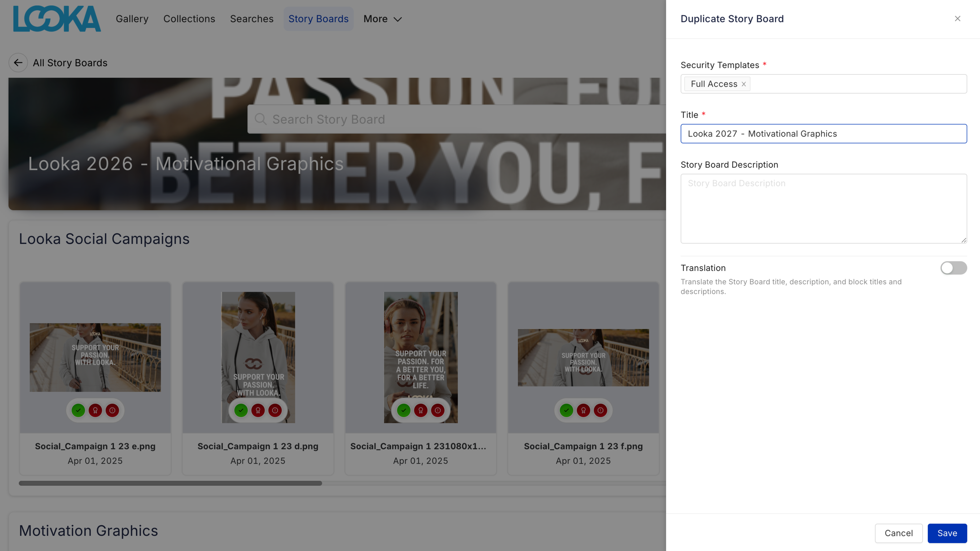Expand the More navigation dropdown
Screen dimensions: 980x551
[x=383, y=19]
